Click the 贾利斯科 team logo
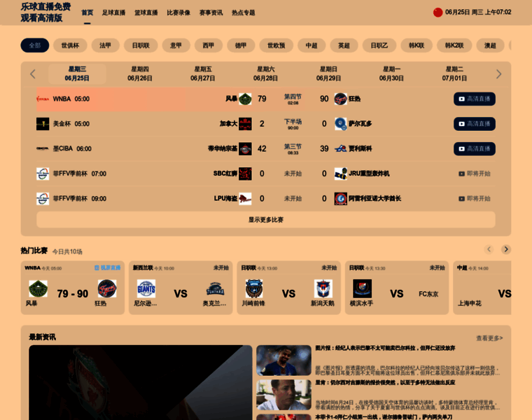The width and height of the screenshot is (532, 420). pyautogui.click(x=341, y=148)
